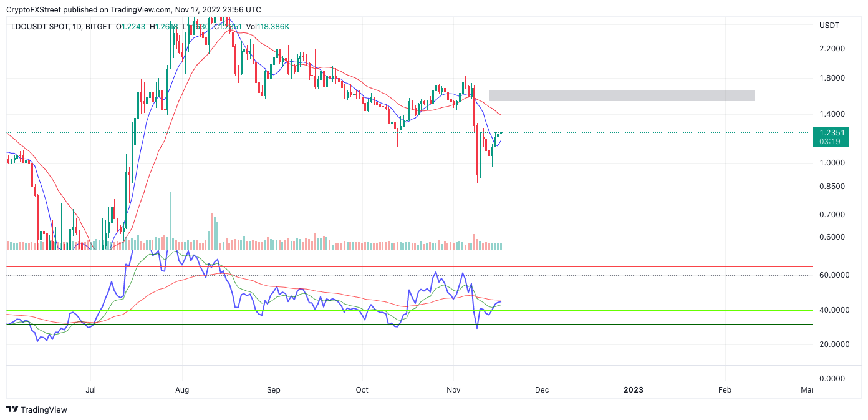This screenshot has width=868, height=420.
Task: Click the current price label 1.2351
Action: (832, 133)
